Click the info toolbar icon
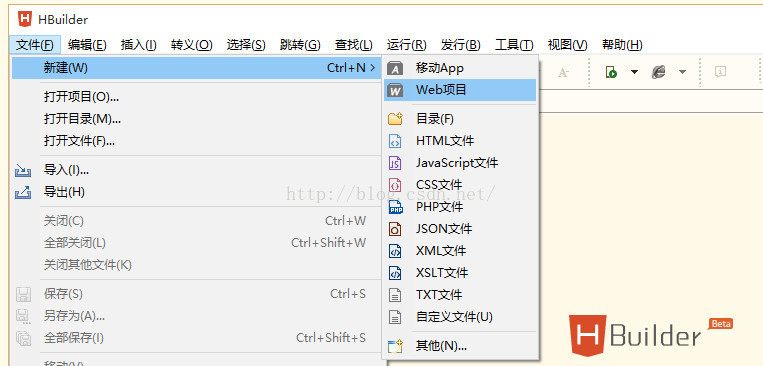This screenshot has width=763, height=366. (720, 72)
